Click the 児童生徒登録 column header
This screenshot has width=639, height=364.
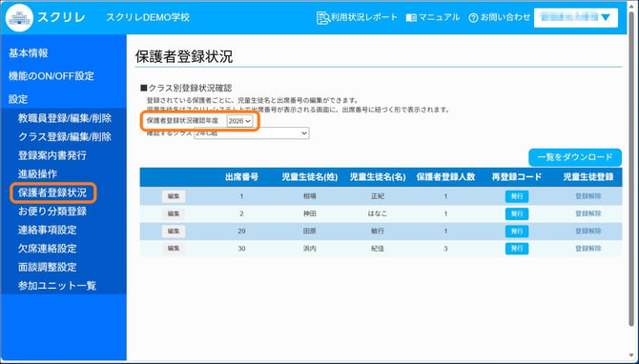pyautogui.click(x=588, y=177)
